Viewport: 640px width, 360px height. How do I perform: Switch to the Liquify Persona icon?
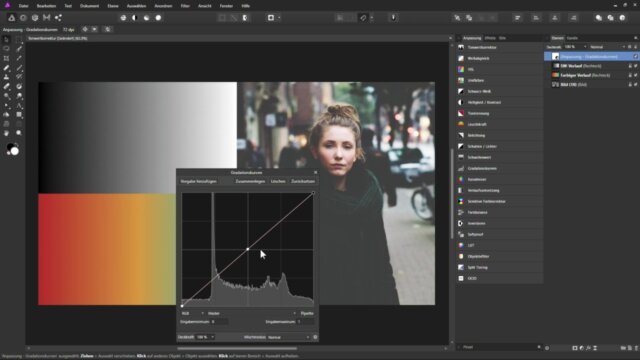tap(23, 18)
